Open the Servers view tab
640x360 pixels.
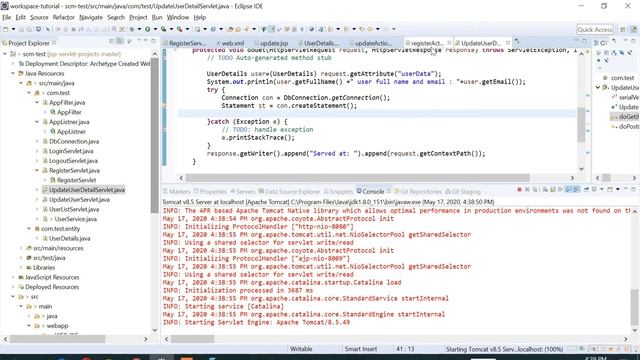coord(243,191)
